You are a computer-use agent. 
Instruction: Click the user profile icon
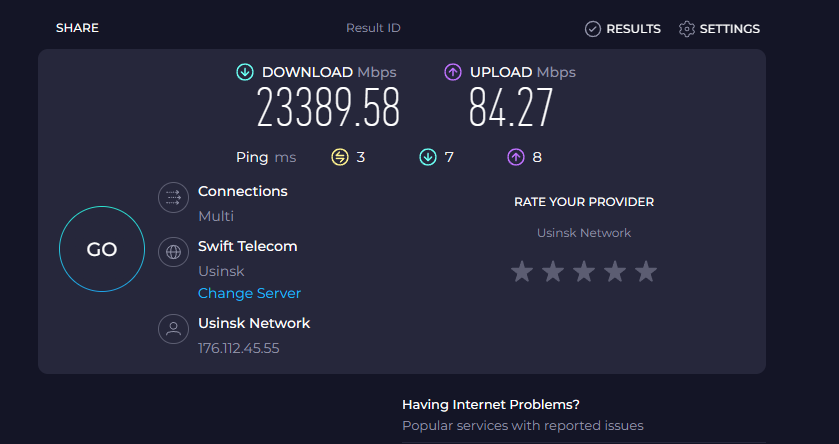tap(173, 329)
